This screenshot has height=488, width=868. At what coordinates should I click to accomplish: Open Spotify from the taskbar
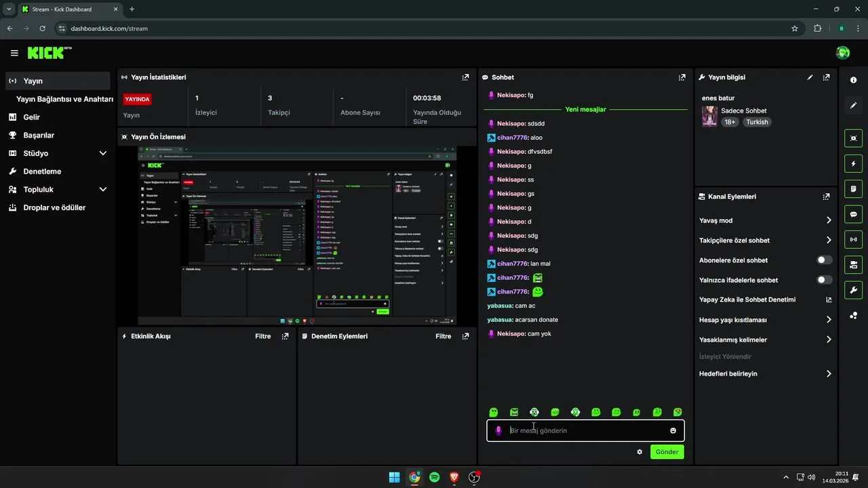point(435,477)
